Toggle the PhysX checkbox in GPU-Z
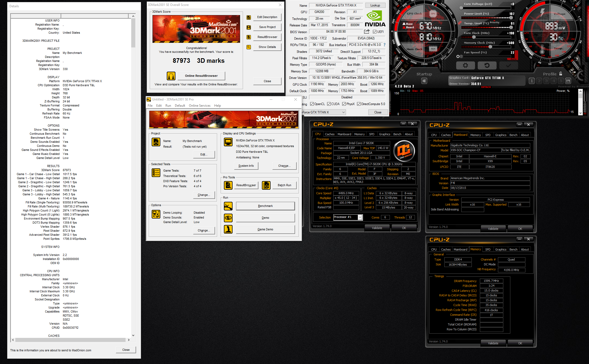 pos(344,104)
